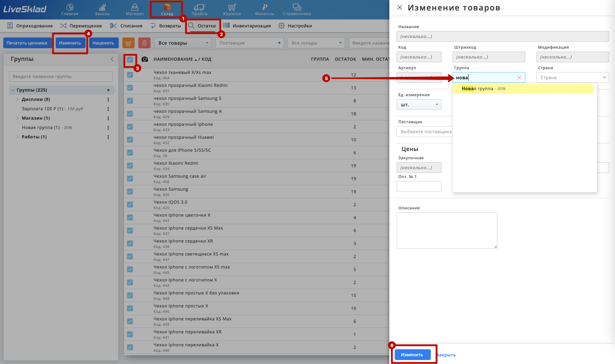This screenshot has width=615, height=364.
Task: Open the options menu for Новая группа
Action: (108, 128)
